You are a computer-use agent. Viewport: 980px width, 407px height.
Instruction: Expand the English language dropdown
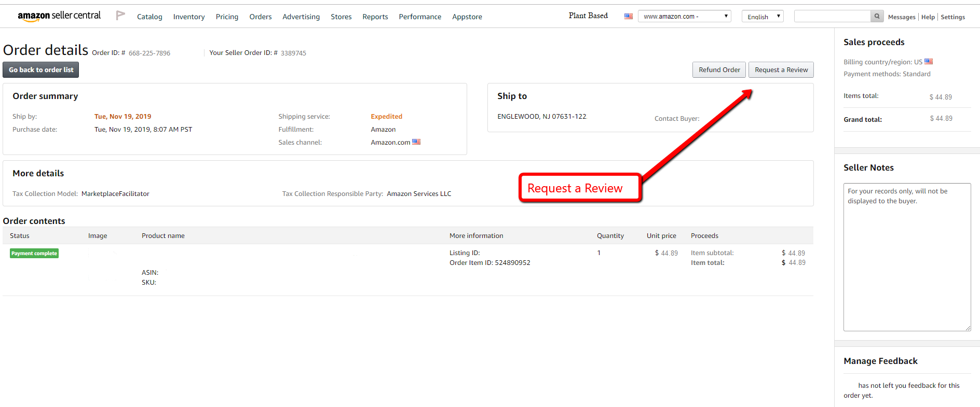coord(763,16)
